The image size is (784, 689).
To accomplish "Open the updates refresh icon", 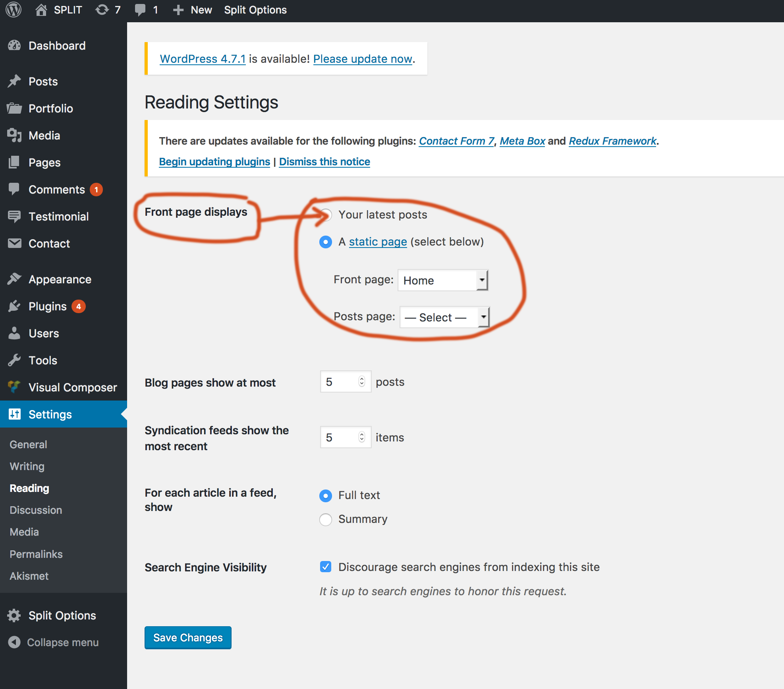I will coord(102,10).
